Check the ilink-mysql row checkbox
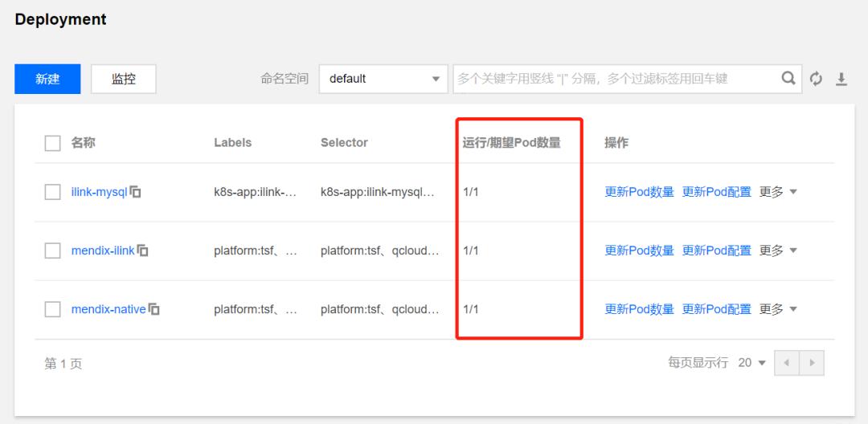Viewport: 868px width, 424px height. pyautogui.click(x=52, y=193)
